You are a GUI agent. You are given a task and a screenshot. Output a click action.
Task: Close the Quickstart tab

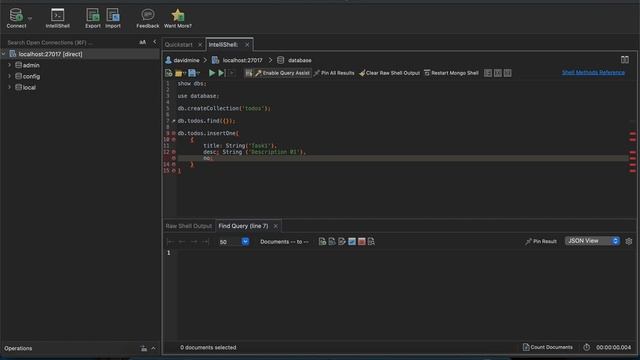click(x=200, y=44)
